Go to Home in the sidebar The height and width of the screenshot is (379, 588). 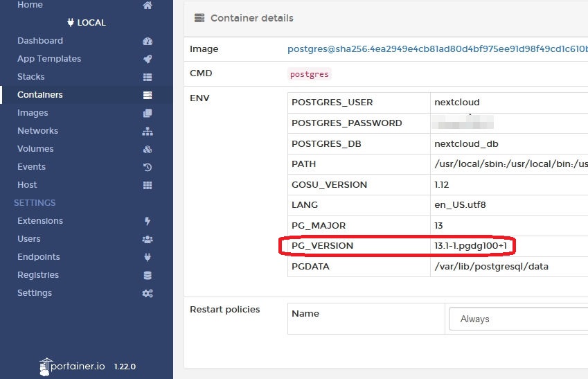30,6
